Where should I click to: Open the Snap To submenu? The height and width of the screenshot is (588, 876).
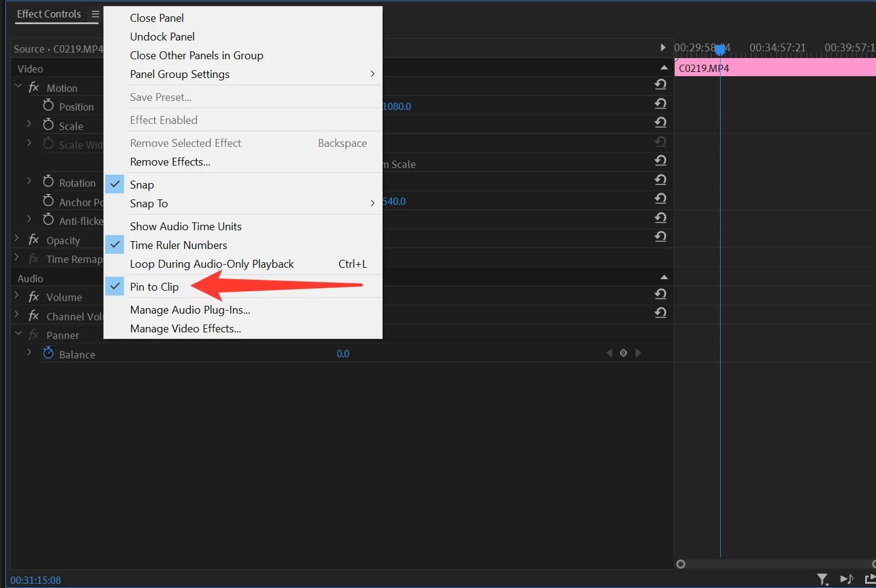point(243,204)
